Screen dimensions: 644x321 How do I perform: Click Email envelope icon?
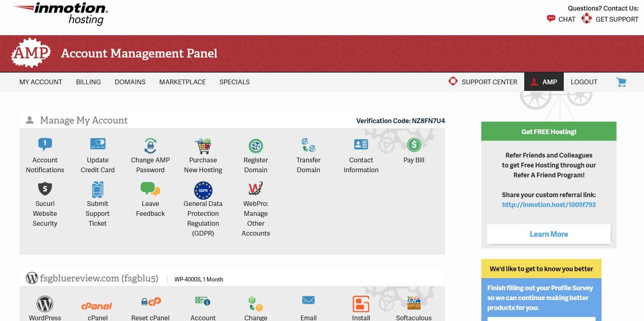[308, 300]
